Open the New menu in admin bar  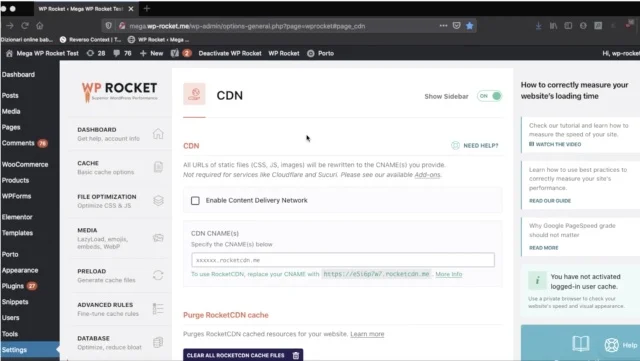tap(151, 53)
